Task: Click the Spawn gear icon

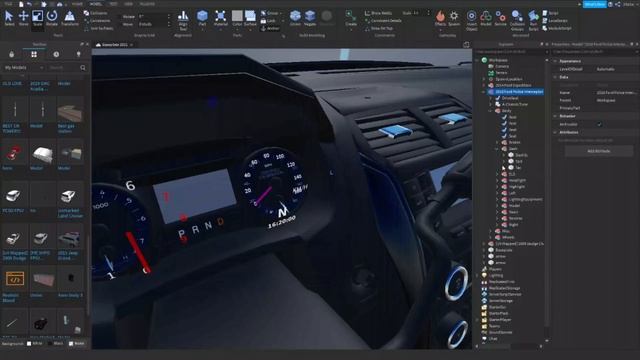Action: 454,18
